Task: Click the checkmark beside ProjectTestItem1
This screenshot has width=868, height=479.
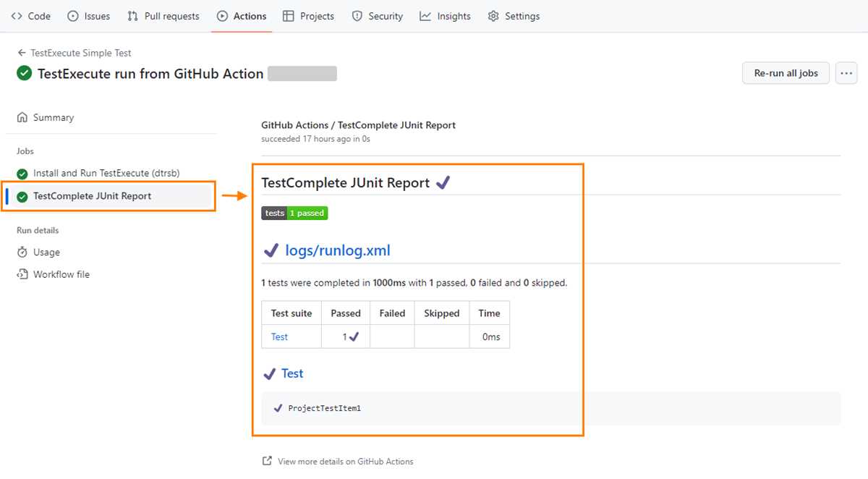Action: (278, 408)
